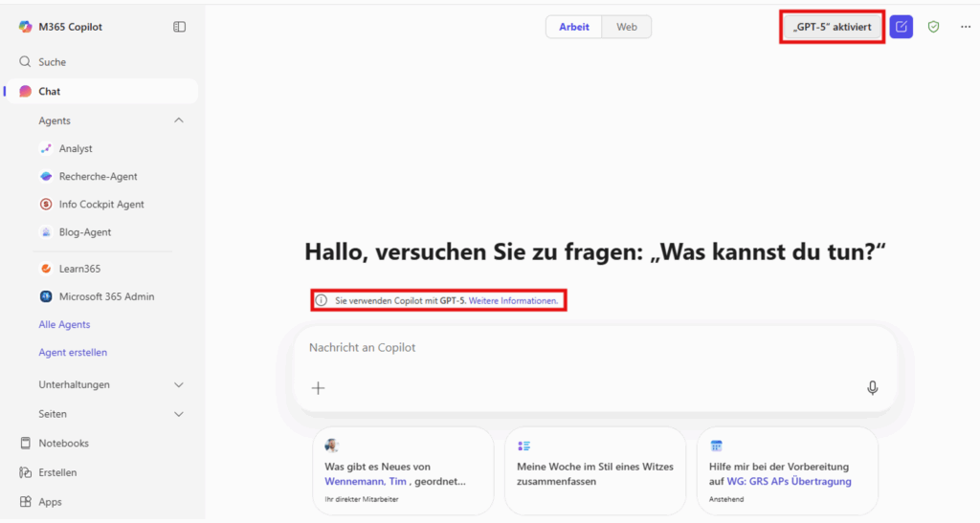Click the Apps grid icon
The width and height of the screenshot is (980, 523).
(x=25, y=502)
